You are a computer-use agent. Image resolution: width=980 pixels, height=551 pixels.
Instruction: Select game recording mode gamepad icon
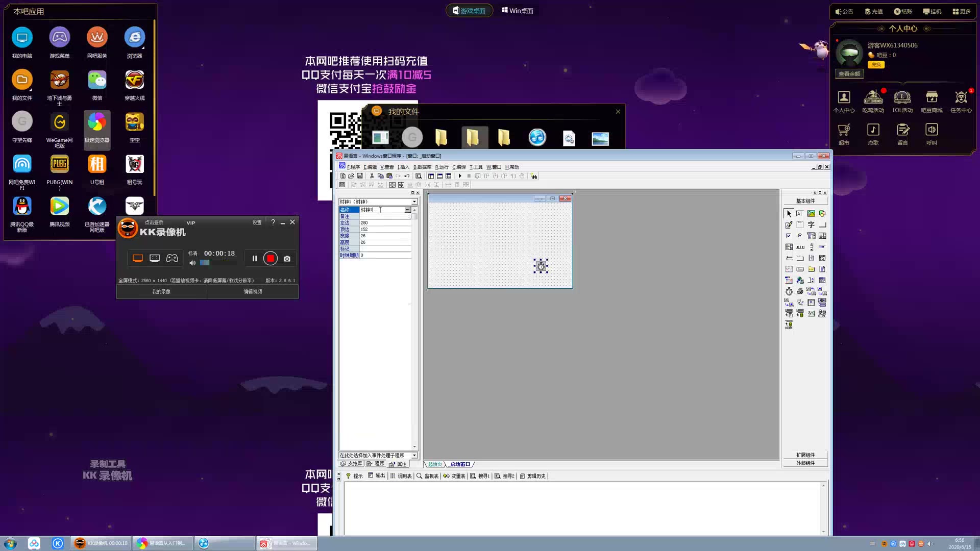(172, 259)
